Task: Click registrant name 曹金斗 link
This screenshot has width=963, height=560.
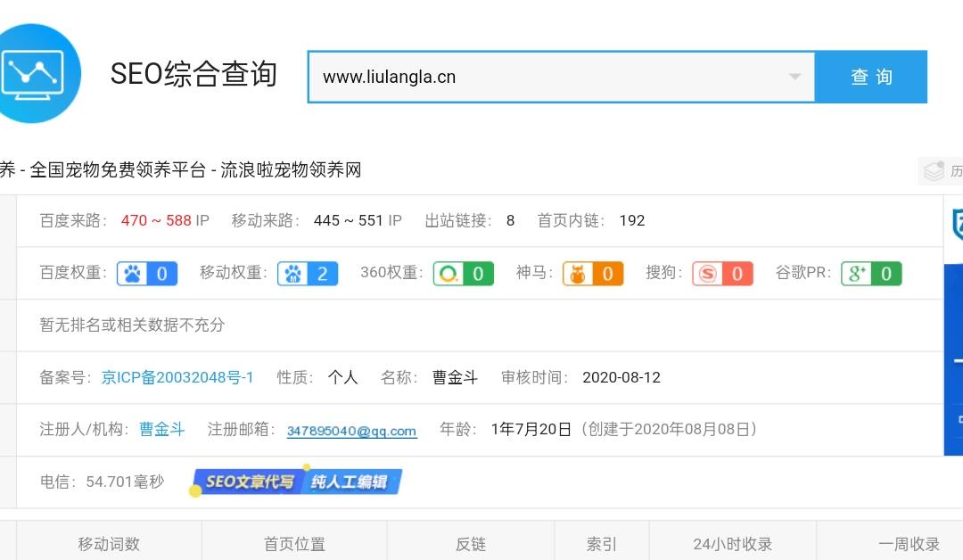Action: tap(161, 429)
